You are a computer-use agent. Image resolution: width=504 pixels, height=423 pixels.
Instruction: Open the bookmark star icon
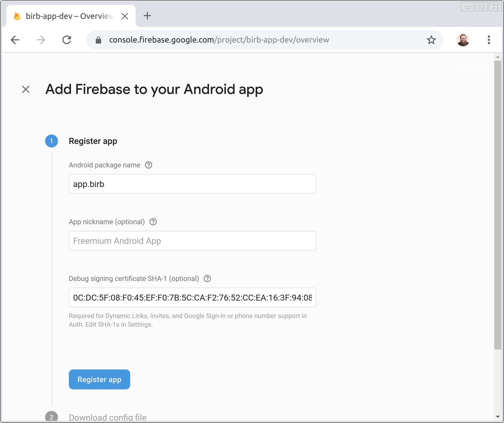431,40
